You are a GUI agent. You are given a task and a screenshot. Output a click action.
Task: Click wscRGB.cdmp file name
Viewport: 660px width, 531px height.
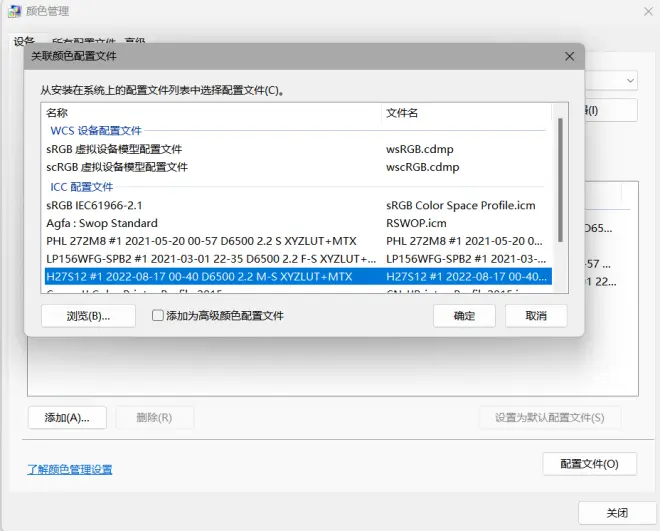click(x=423, y=167)
